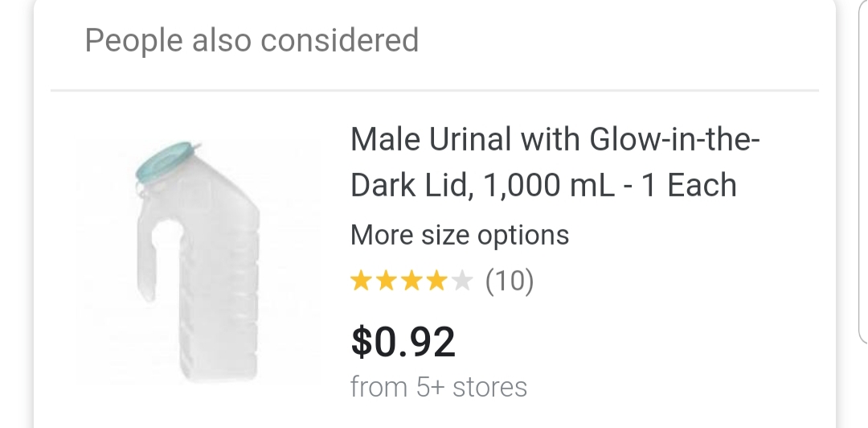Image resolution: width=868 pixels, height=428 pixels.
Task: Open the (10) reviews count
Action: point(510,281)
